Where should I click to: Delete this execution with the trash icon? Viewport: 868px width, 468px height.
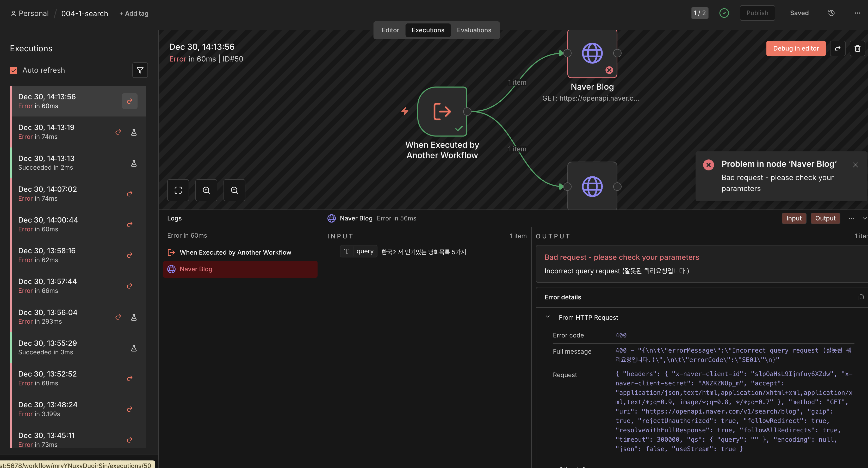pos(857,48)
